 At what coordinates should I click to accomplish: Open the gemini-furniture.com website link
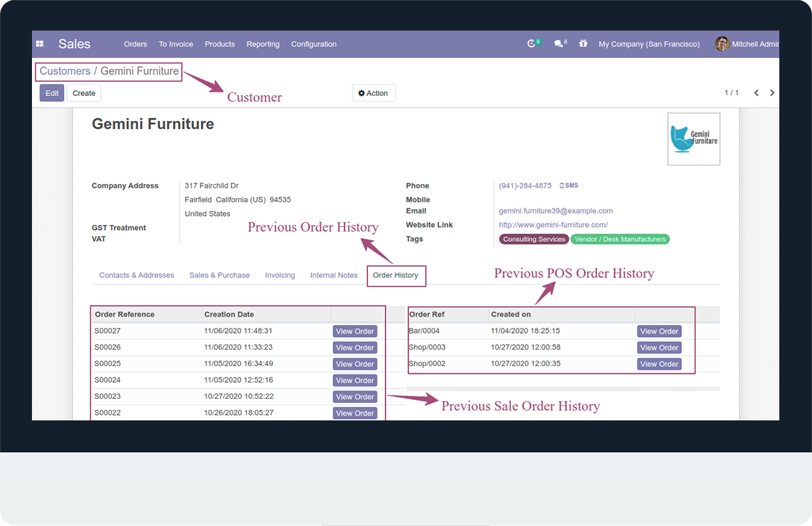[x=553, y=224]
